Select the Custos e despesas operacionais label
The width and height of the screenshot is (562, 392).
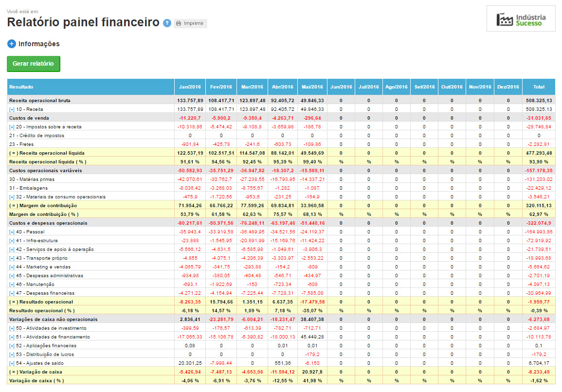point(48,223)
